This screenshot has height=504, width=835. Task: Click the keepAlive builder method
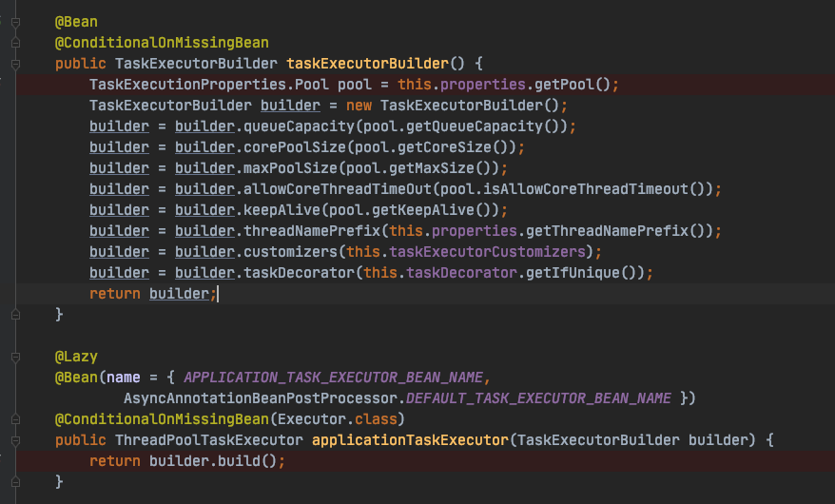282,210
